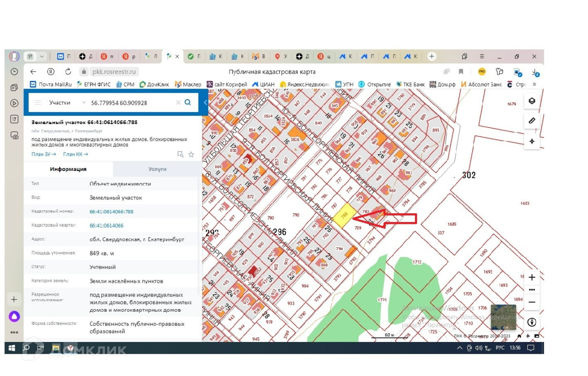Select the ruler measurement tool
Image resolution: width=588 pixels, height=376 pixels.
click(532, 121)
